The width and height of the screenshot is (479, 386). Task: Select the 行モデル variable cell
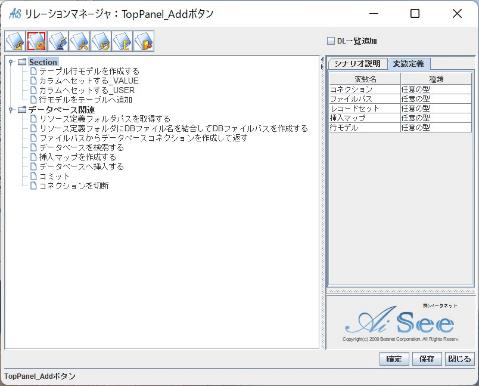pyautogui.click(x=365, y=127)
